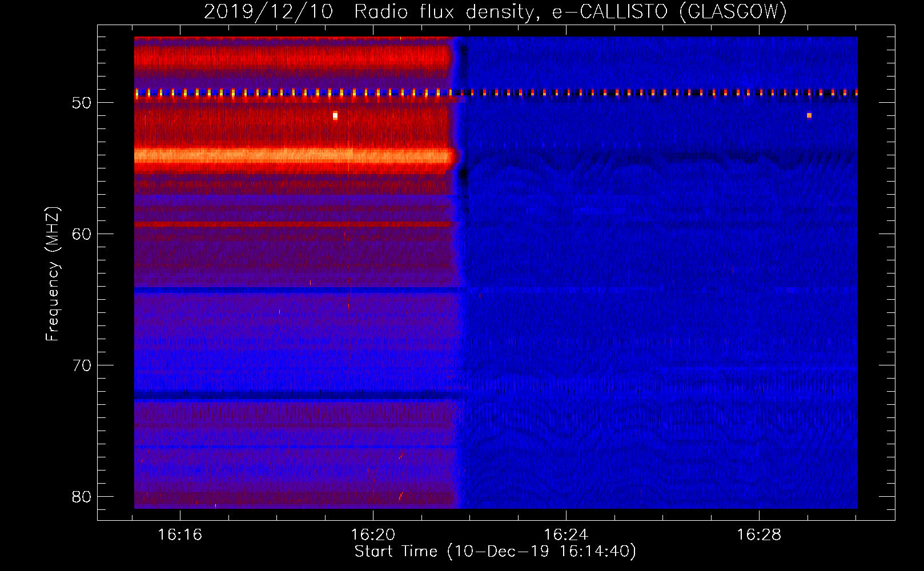924x571 pixels.
Task: Click the orange spot near 51 MHz at 16:29
Action: tap(809, 115)
